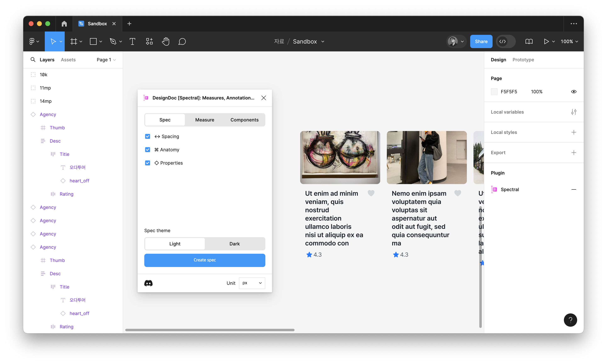This screenshot has height=364, width=607.
Task: Select the Rectangle shape tool
Action: click(x=93, y=41)
